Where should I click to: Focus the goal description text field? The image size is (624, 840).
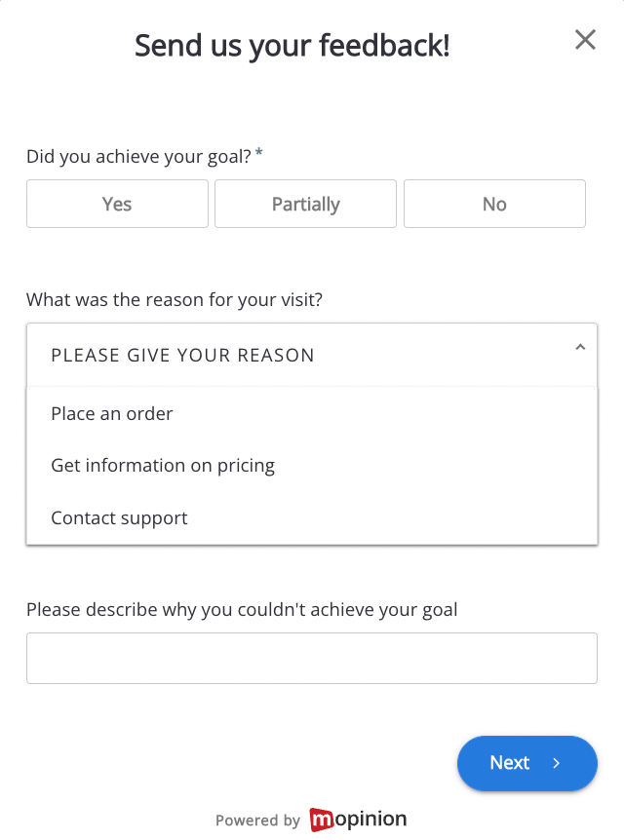[x=311, y=658]
